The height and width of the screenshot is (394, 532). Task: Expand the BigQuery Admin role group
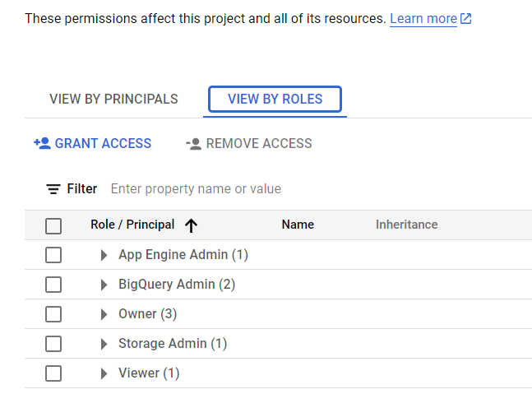click(104, 285)
